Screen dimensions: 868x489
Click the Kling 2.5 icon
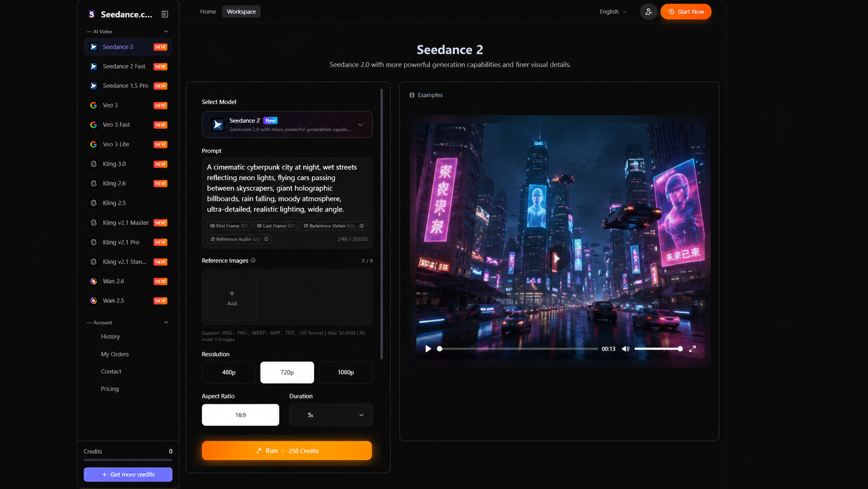[93, 203]
